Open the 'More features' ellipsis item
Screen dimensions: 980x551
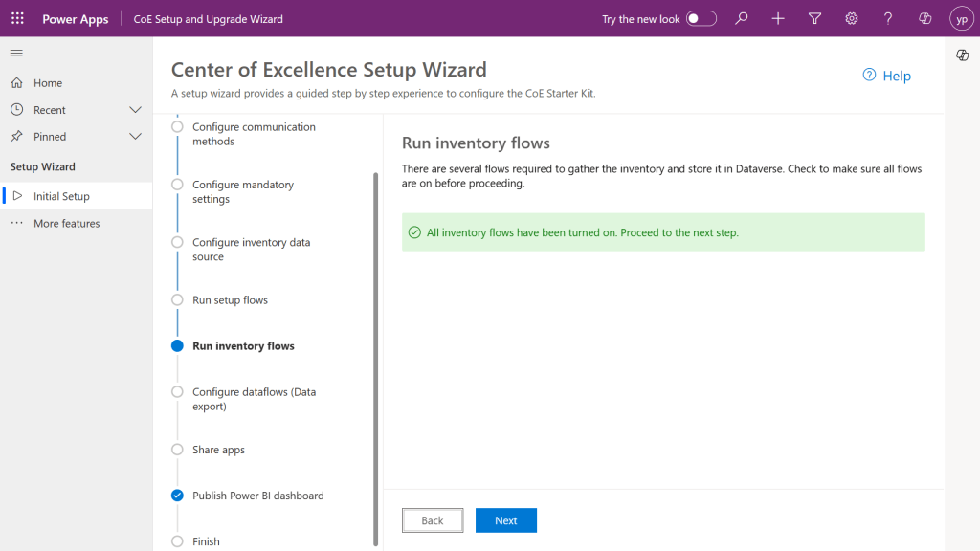click(x=66, y=224)
